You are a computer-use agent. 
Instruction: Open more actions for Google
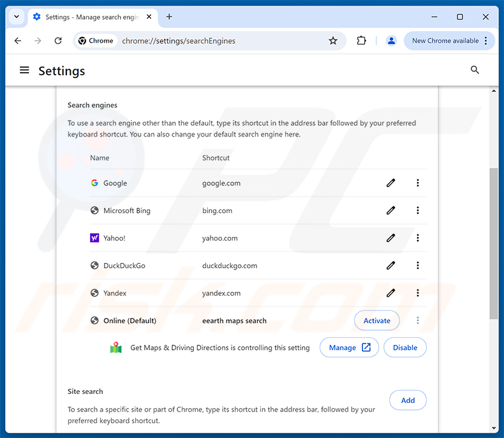pos(417,183)
